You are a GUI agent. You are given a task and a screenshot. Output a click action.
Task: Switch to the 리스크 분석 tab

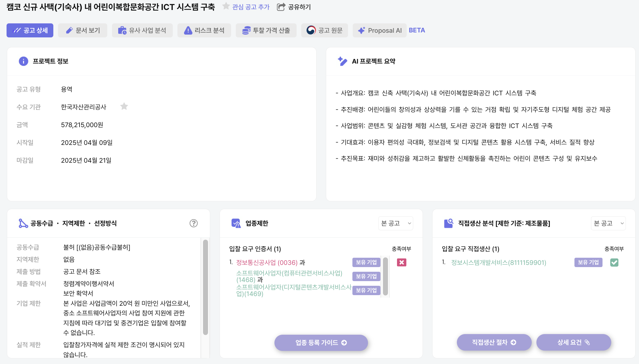coord(204,30)
